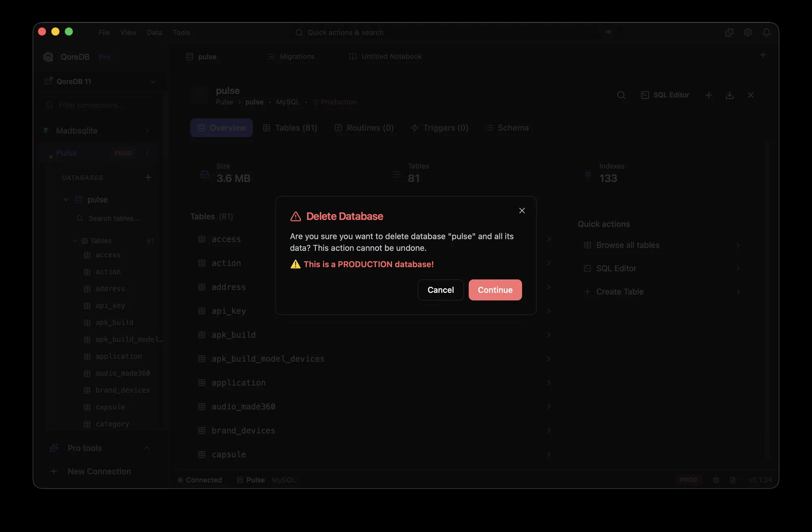Open SQL Editor from header
812x532 pixels.
click(x=665, y=95)
